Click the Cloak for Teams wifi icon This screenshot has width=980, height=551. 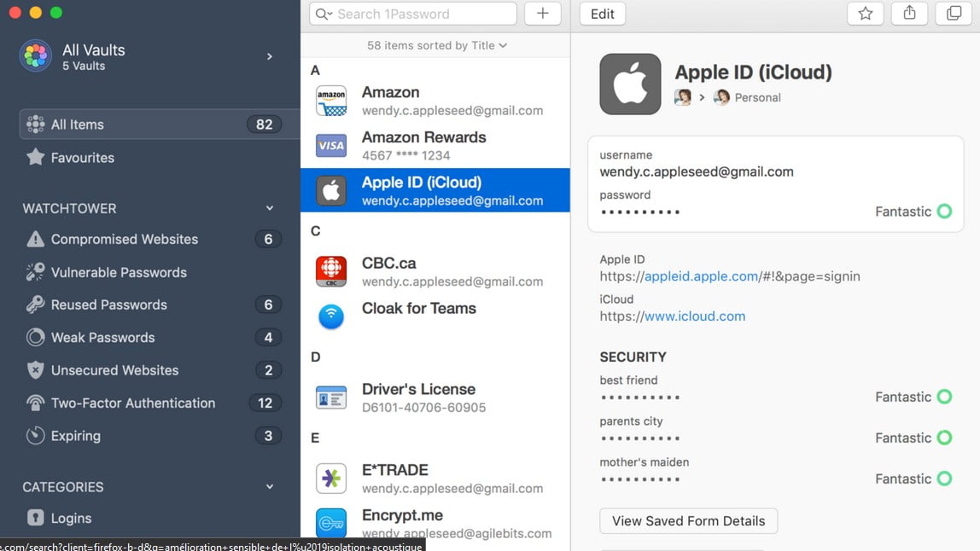tap(331, 316)
